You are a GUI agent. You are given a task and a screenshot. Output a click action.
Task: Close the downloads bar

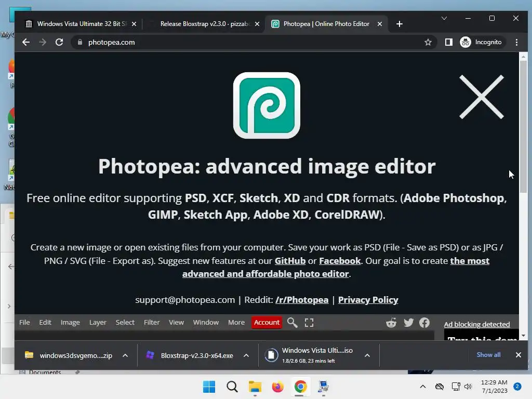click(518, 355)
